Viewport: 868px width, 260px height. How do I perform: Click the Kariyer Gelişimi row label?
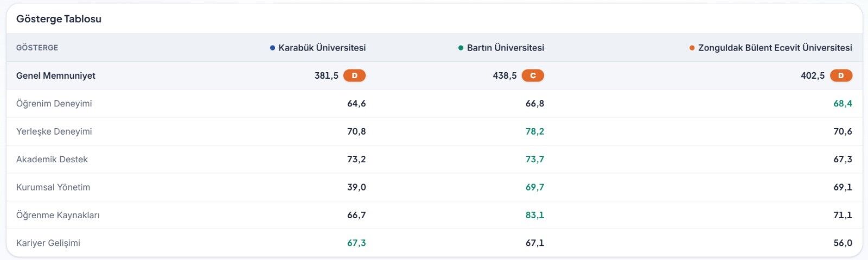pyautogui.click(x=48, y=243)
